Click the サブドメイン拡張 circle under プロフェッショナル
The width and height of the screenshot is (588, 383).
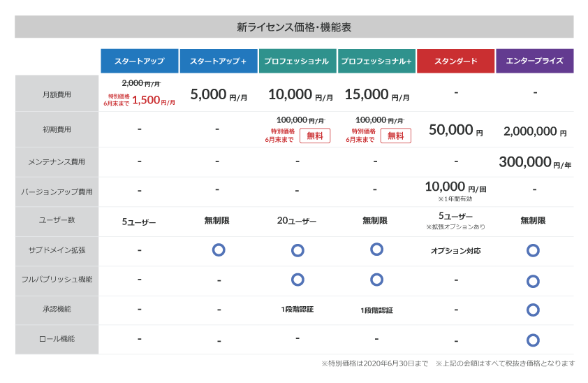(x=297, y=250)
